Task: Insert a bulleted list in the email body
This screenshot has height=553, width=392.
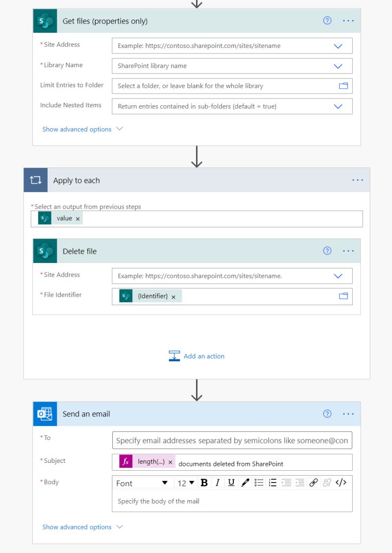Action: [258, 482]
